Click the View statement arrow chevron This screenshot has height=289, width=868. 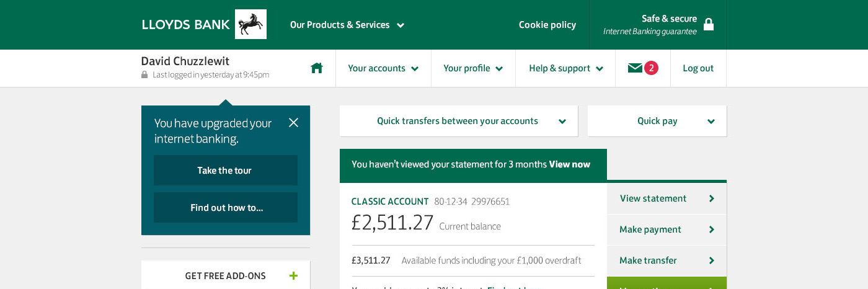pos(711,198)
